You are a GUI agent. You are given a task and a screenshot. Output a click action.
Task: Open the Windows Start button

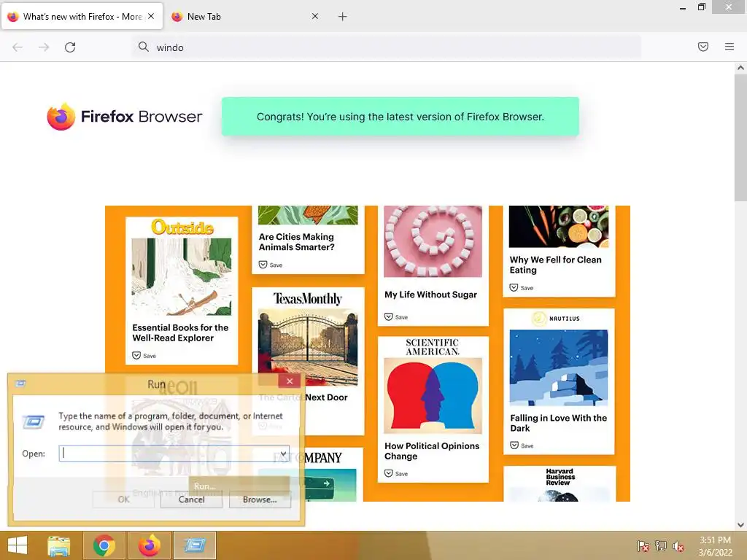tap(18, 545)
